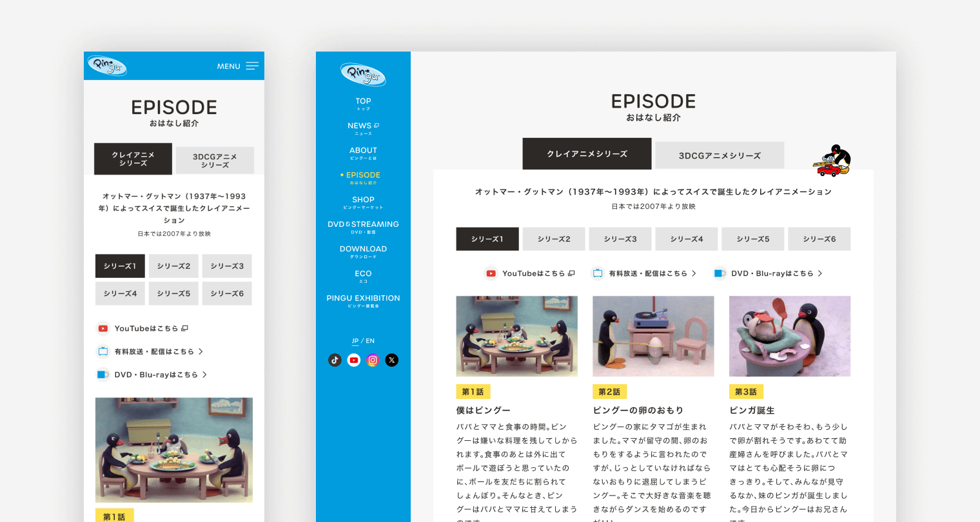Click the Pingu logo in desktop sidebar
The height and width of the screenshot is (522, 980).
[x=363, y=75]
